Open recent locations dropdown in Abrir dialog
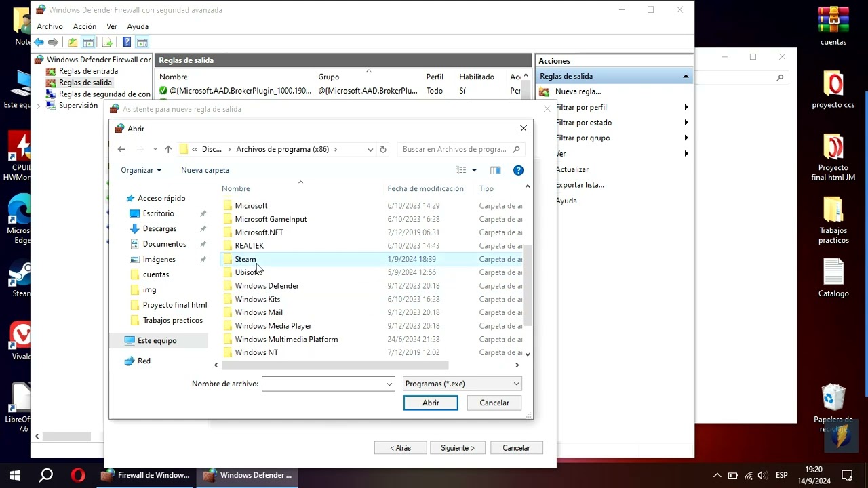This screenshot has height=488, width=868. (x=155, y=149)
